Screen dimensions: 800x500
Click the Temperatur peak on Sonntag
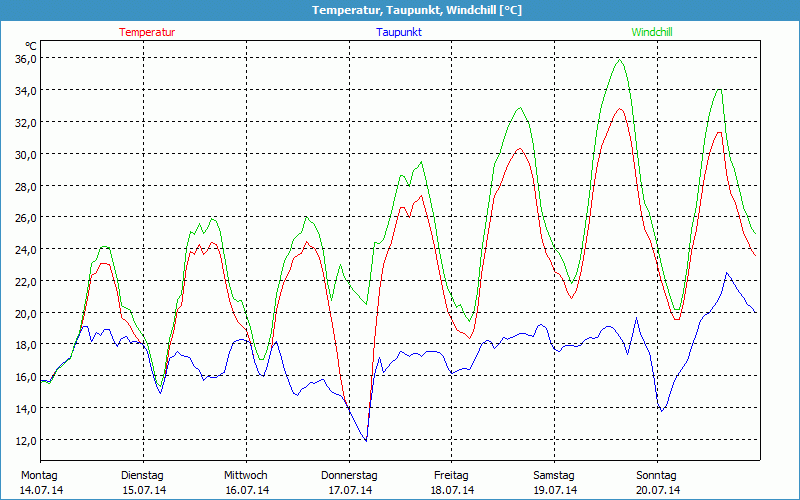tap(720, 133)
